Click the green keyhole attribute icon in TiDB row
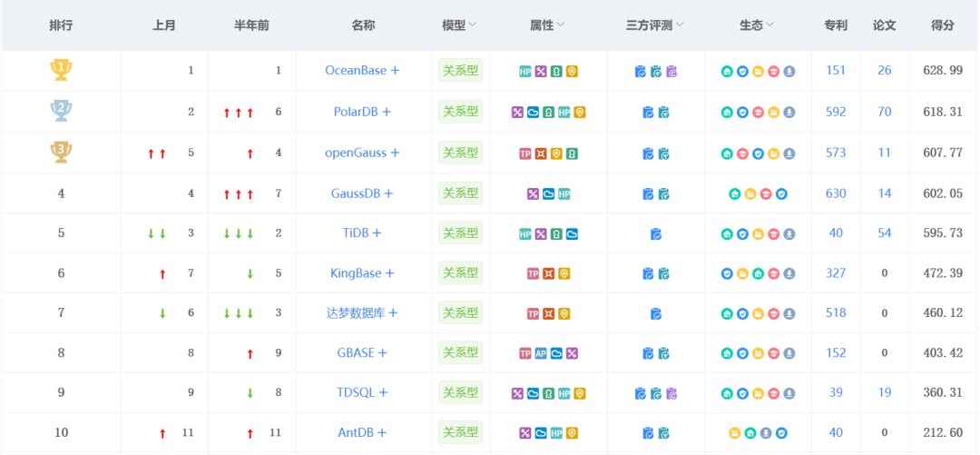The image size is (980, 455). pos(556,234)
